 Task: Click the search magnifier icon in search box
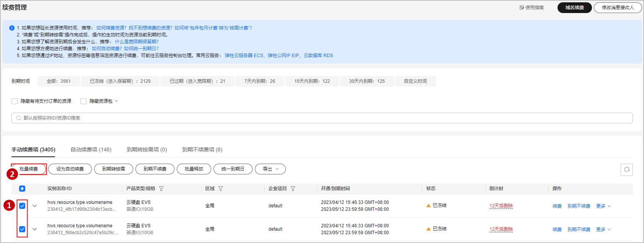[x=19, y=118]
